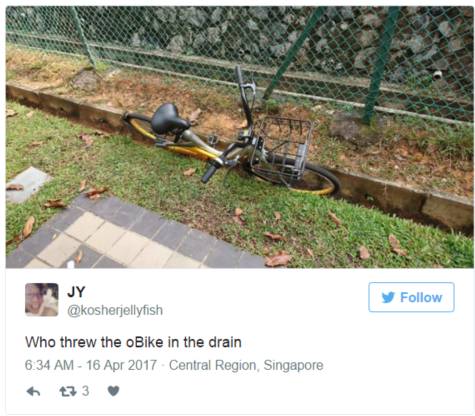The width and height of the screenshot is (475, 416).
Task: Open JY's profile avatar picture
Action: [x=42, y=299]
